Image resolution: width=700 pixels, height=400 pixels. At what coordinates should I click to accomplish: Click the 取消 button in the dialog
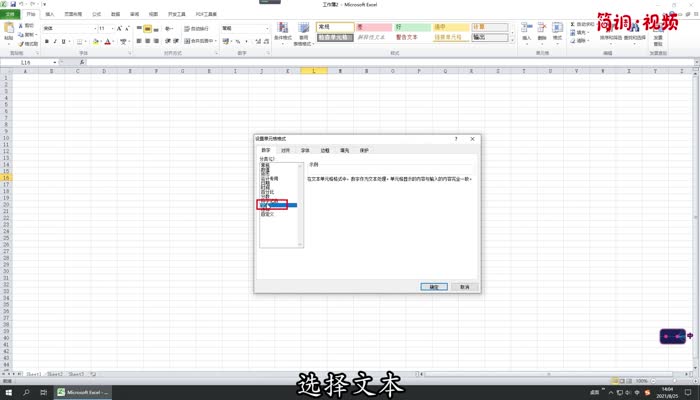(463, 286)
